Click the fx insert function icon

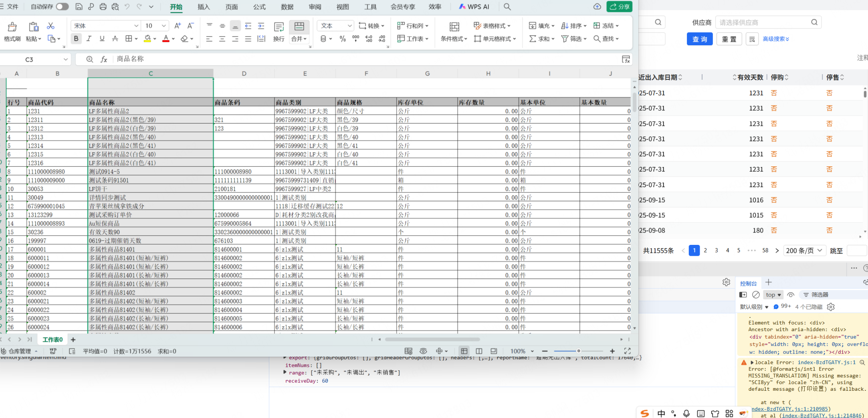(104, 59)
